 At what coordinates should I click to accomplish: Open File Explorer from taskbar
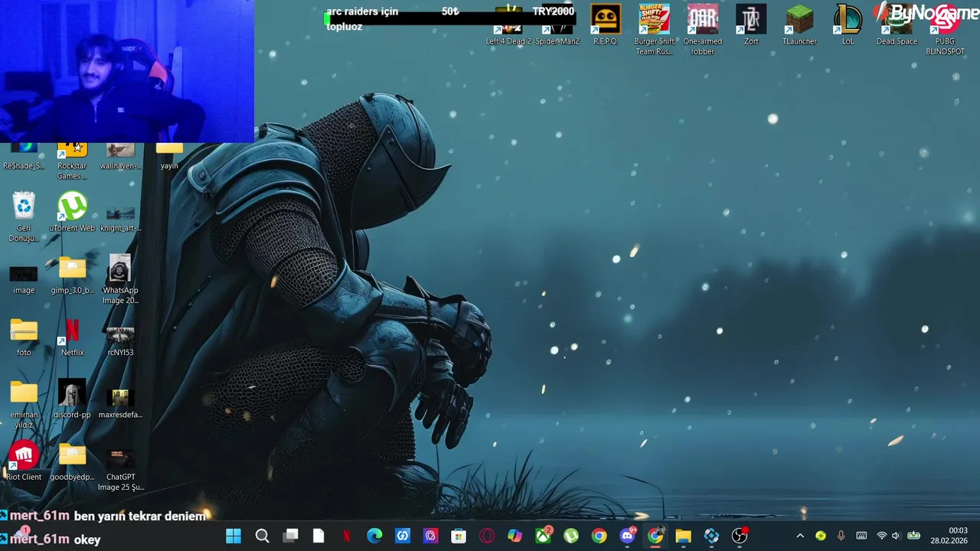pos(683,536)
